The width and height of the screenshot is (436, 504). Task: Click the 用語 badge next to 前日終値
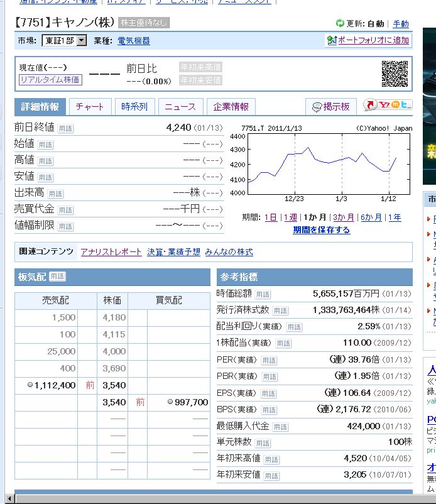65,128
